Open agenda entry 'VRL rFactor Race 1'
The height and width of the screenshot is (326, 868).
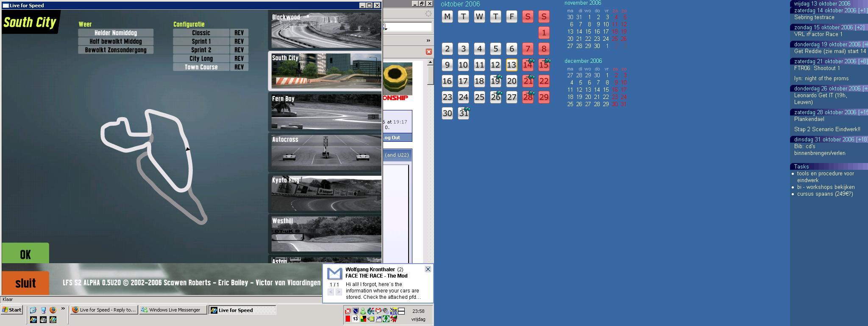click(x=818, y=34)
